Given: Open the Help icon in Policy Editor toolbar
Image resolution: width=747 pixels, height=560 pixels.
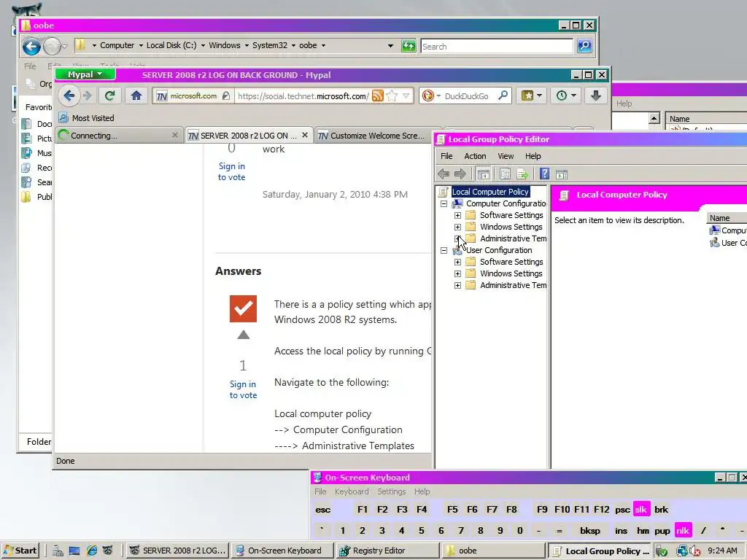Looking at the screenshot, I should coord(544,174).
